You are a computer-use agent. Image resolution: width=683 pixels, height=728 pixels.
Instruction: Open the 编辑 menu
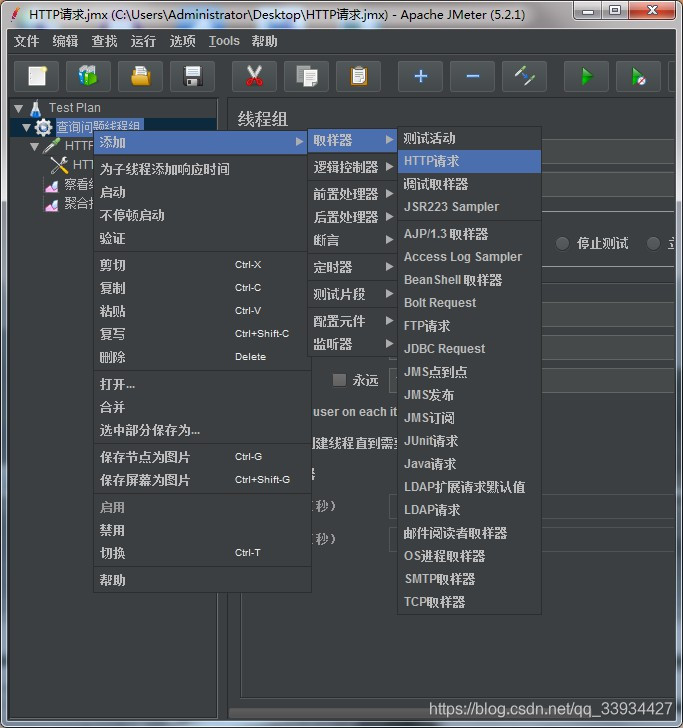(65, 41)
